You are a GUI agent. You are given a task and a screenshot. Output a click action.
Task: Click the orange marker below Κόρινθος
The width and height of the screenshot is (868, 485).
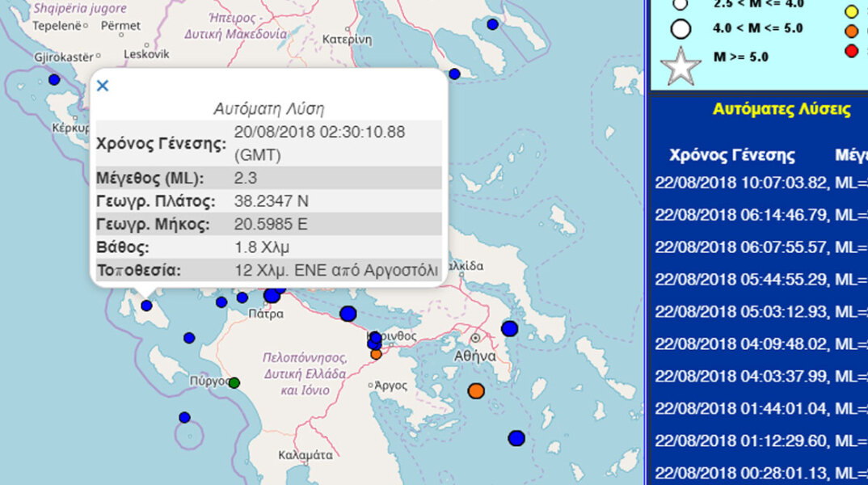(376, 353)
